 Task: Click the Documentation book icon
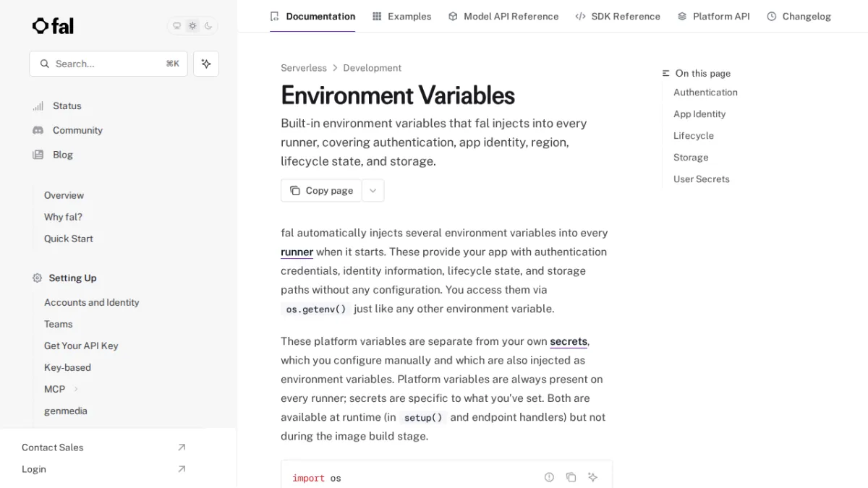click(274, 16)
